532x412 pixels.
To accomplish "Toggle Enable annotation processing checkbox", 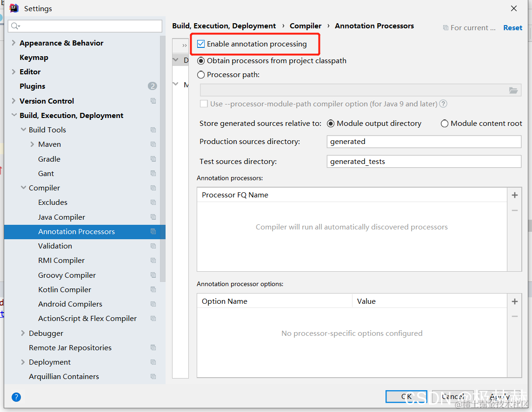I will click(201, 44).
